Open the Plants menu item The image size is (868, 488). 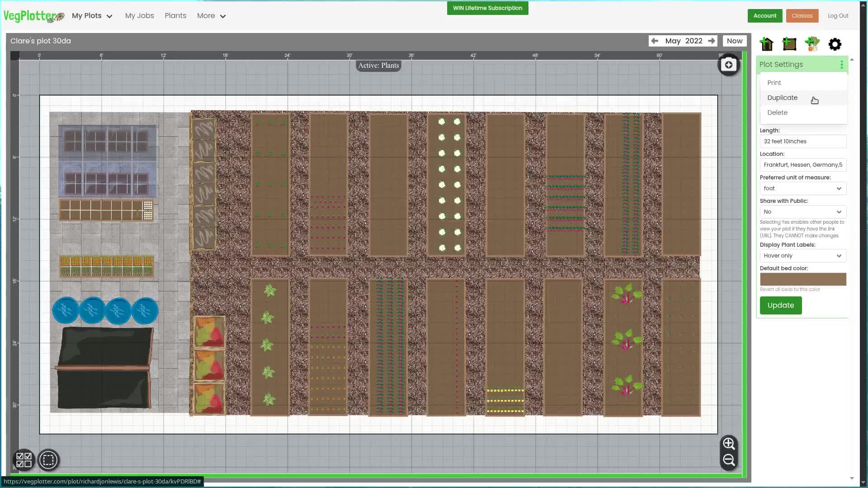click(175, 15)
